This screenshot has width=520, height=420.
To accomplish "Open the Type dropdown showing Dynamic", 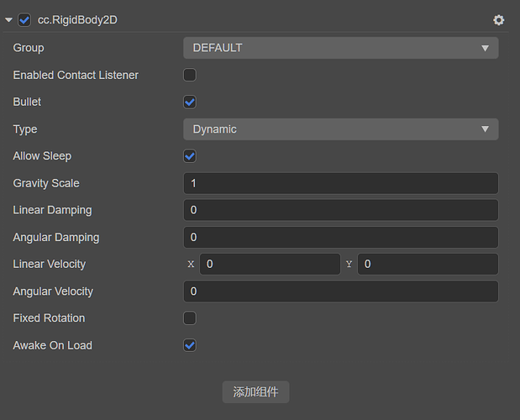I will [340, 129].
